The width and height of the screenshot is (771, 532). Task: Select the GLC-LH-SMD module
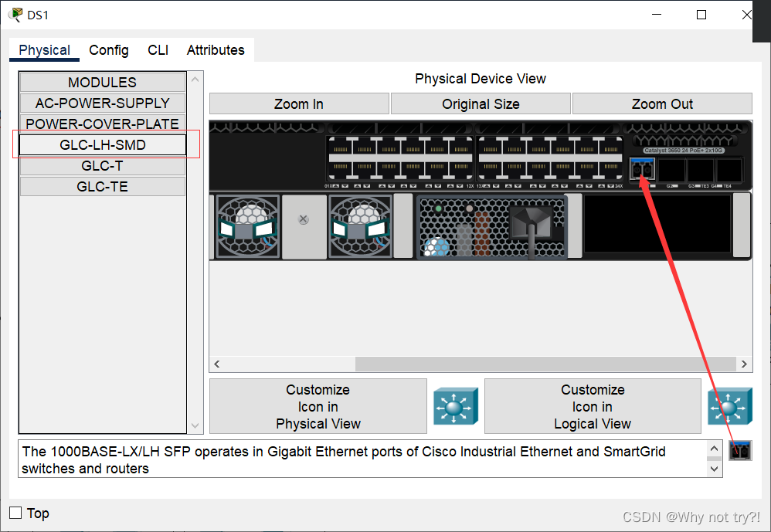click(x=102, y=145)
